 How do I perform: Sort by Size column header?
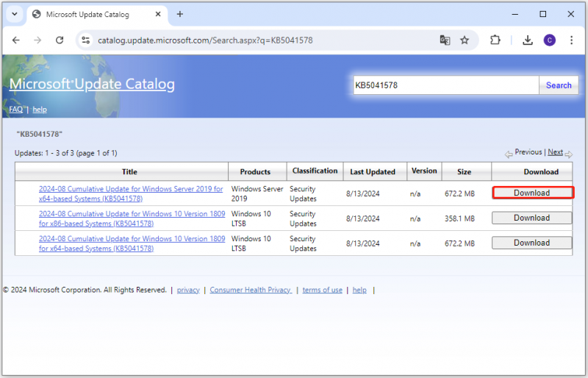click(x=464, y=171)
